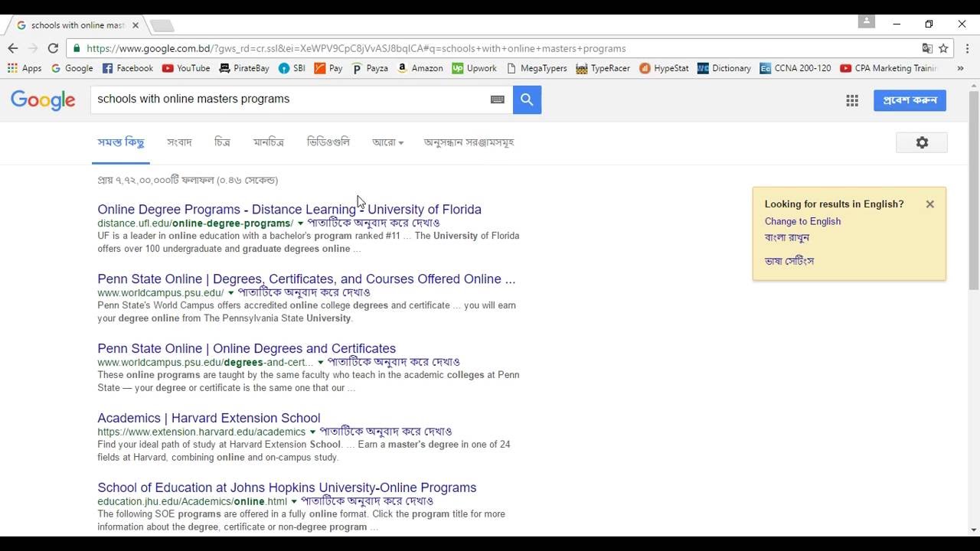Open dropdown arrow beside distance.ufl.edu URL
The width and height of the screenshot is (980, 551).
point(300,223)
